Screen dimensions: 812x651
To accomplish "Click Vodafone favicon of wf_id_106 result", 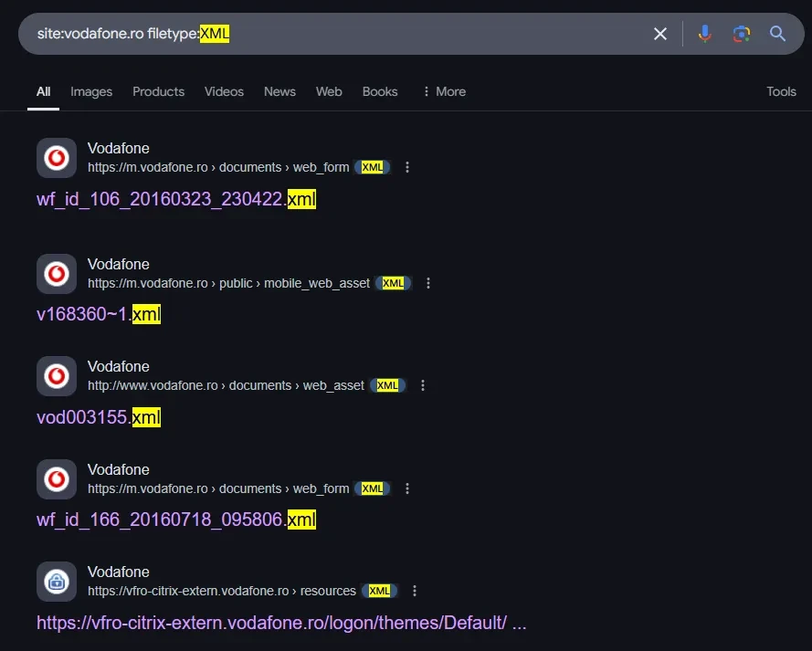I will [x=57, y=158].
